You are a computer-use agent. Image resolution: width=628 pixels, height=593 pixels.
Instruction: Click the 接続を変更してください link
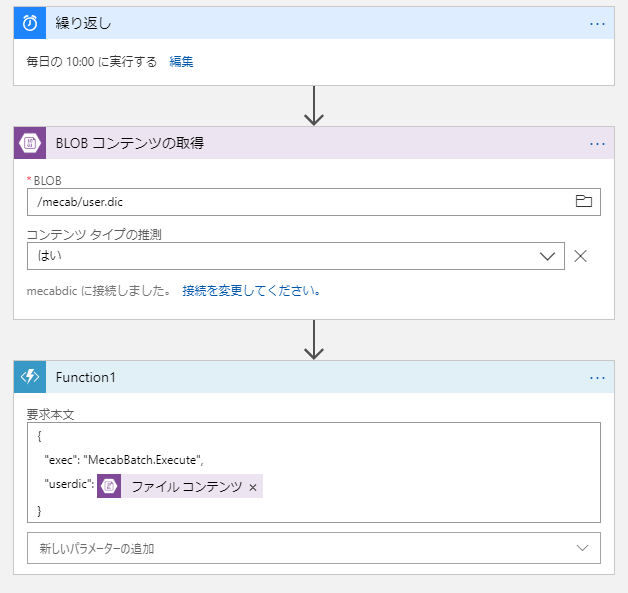[x=251, y=292]
